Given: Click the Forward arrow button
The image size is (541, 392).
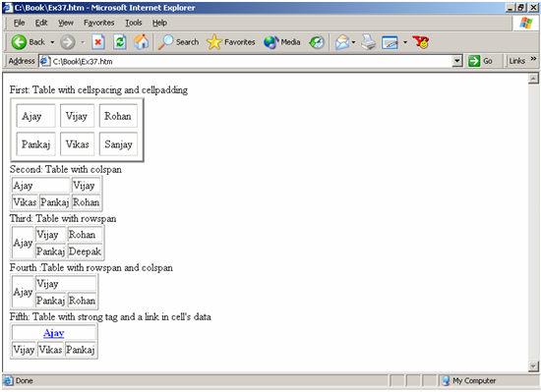Looking at the screenshot, I should [x=67, y=42].
